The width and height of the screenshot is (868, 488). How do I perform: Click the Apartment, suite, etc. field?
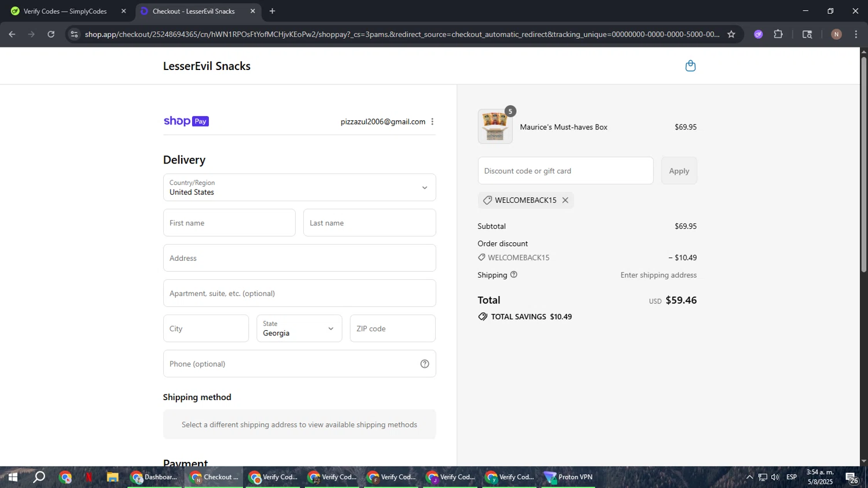[x=299, y=293]
